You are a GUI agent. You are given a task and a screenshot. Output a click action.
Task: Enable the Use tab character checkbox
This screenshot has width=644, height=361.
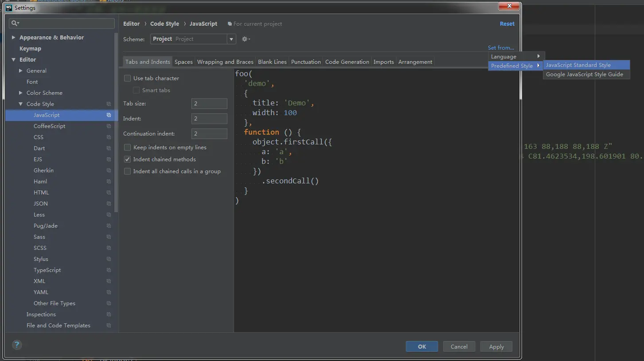128,78
